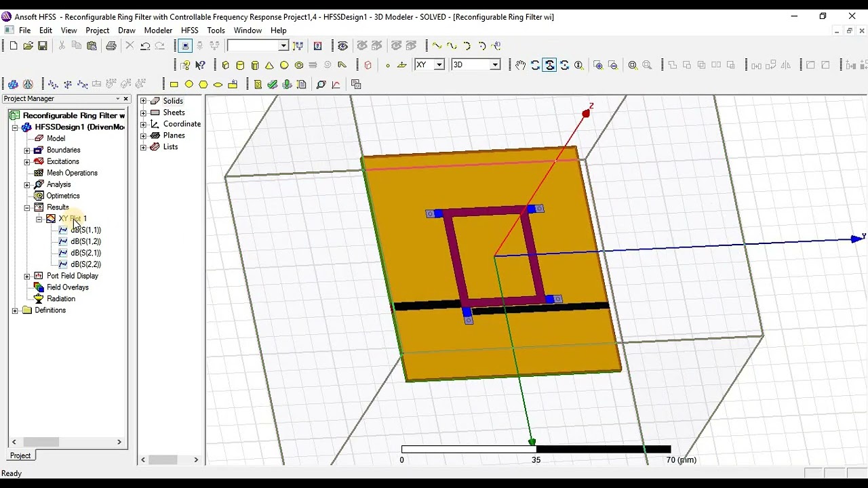Select the Draw Sphere tool

pos(284,65)
